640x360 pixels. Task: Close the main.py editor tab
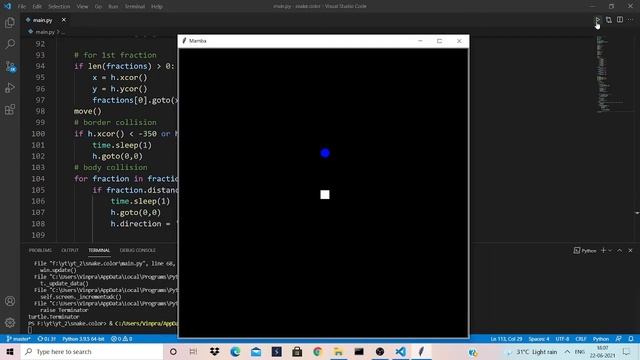tap(64, 20)
